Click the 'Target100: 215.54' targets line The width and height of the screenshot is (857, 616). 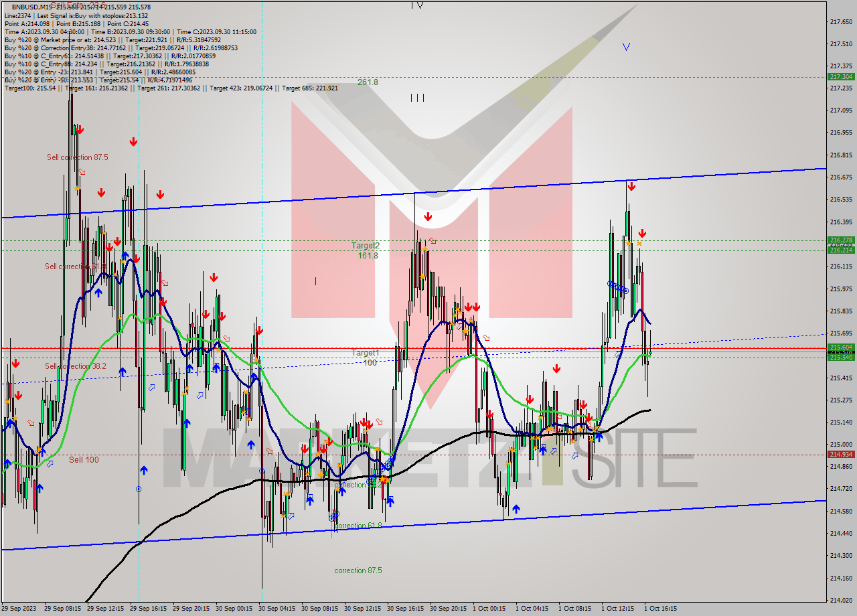point(171,88)
